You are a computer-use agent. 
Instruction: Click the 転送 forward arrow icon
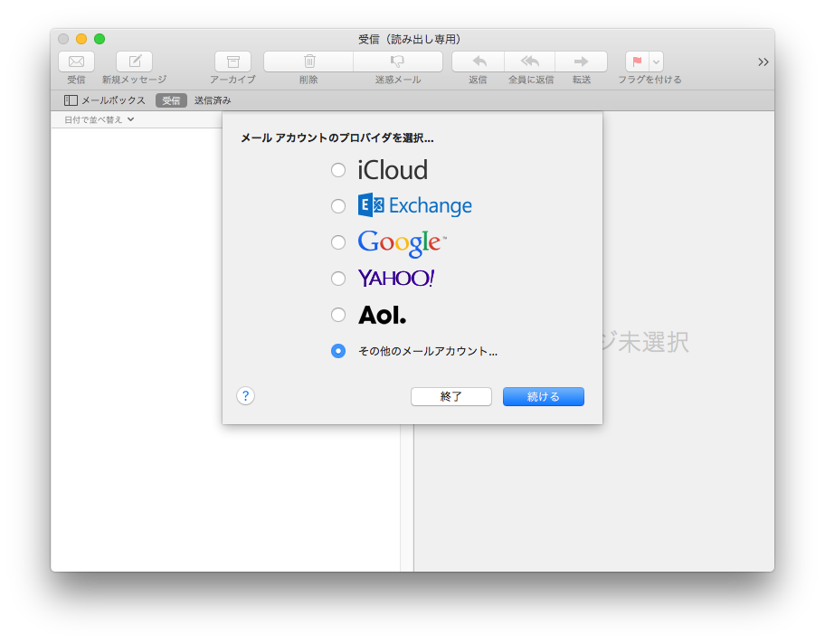tap(581, 62)
